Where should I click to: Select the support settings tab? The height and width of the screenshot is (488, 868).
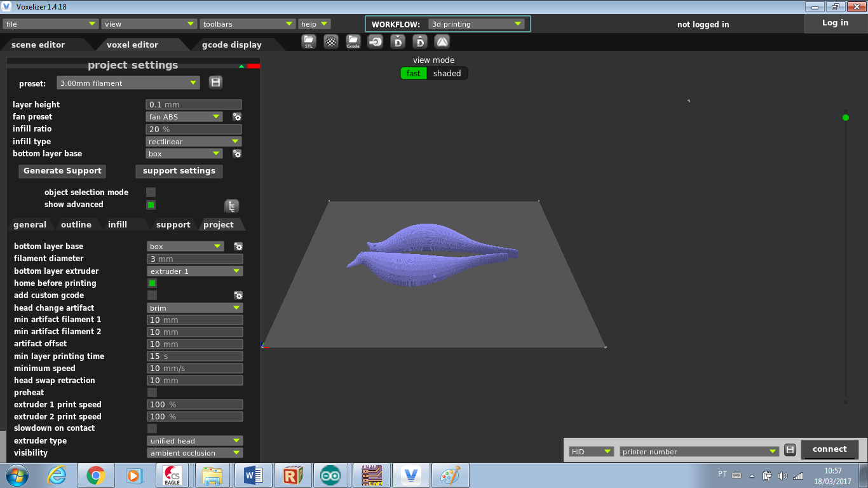click(173, 225)
